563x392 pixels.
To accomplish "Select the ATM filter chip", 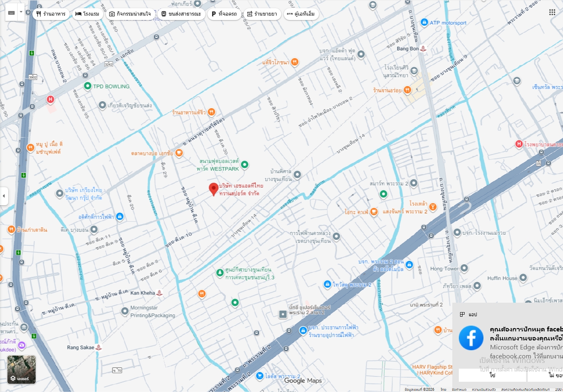I will click(x=301, y=14).
